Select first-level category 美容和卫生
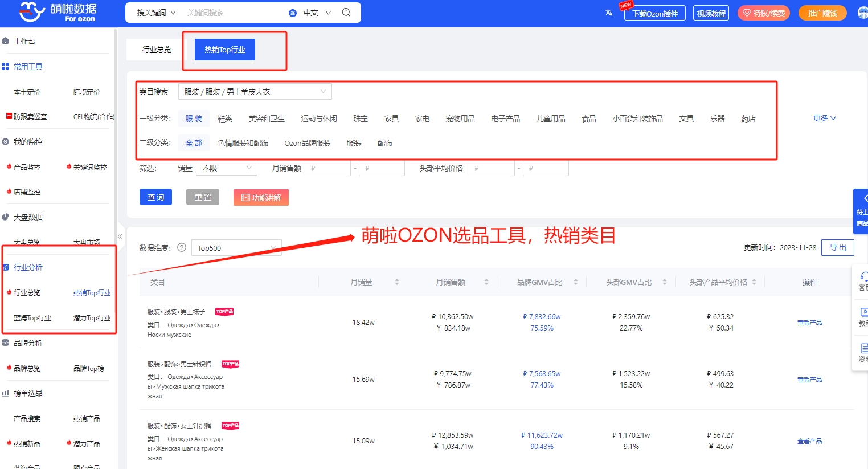The image size is (868, 469). [x=267, y=119]
